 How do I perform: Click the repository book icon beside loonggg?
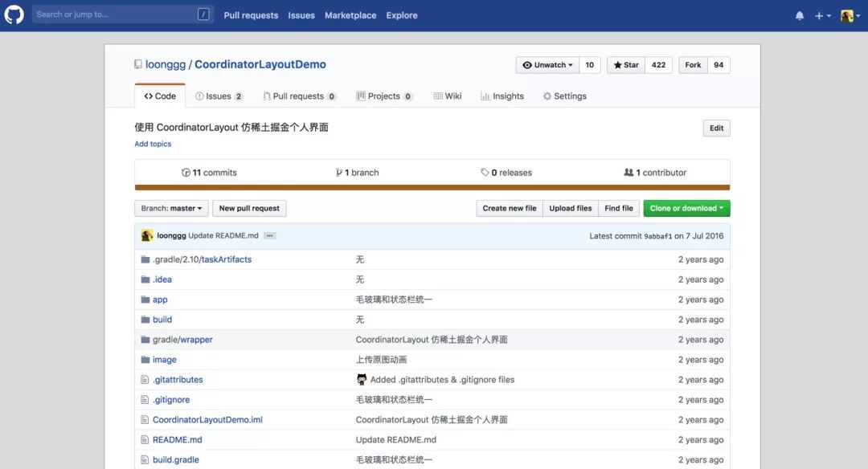click(x=138, y=64)
